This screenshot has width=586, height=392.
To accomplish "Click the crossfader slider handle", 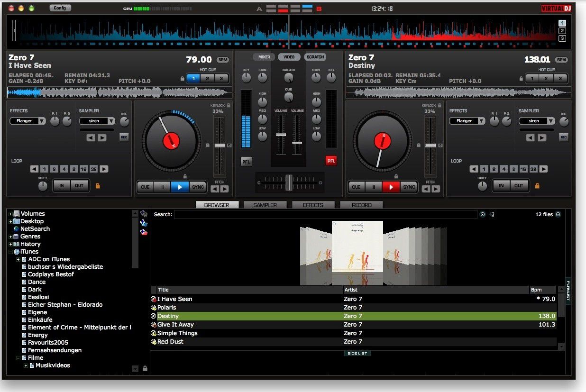I will [288, 182].
